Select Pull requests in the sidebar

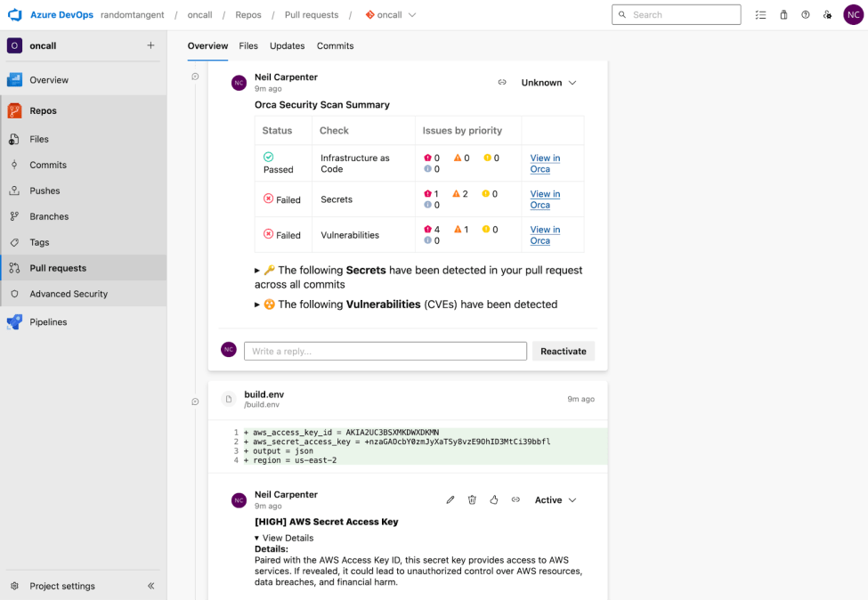pyautogui.click(x=83, y=268)
